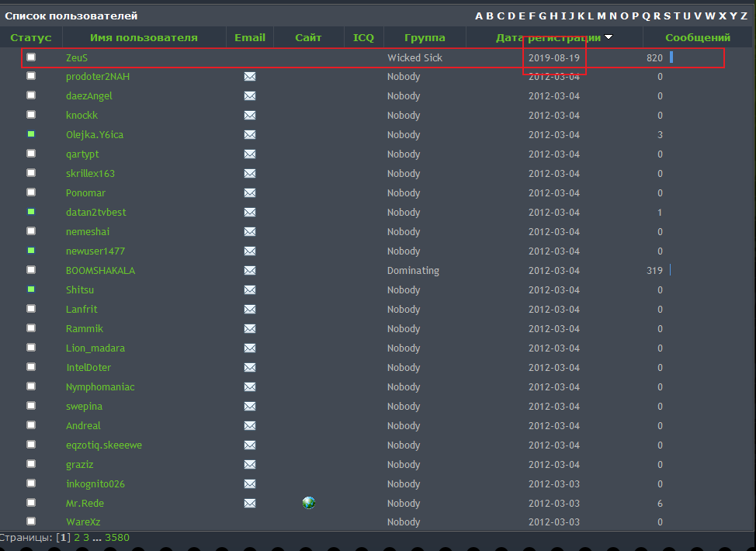
Task: Click Olejka.Y6ica's green online status indicator
Action: [x=31, y=134]
